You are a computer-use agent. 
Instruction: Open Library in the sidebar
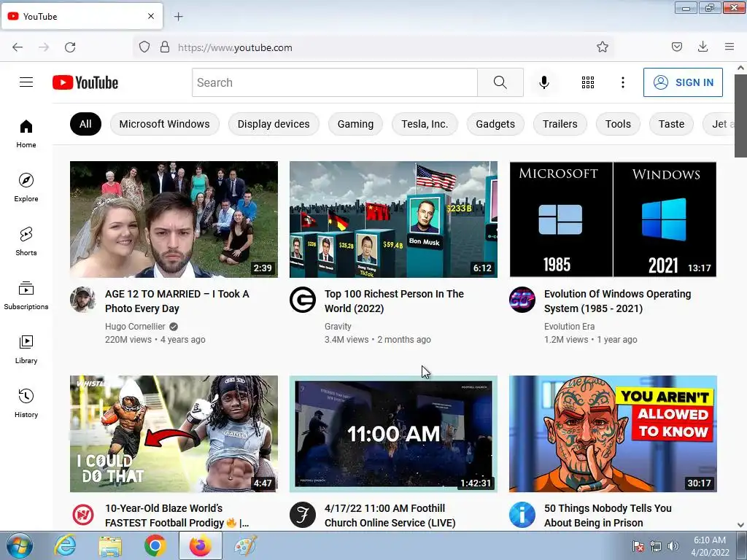(x=26, y=349)
